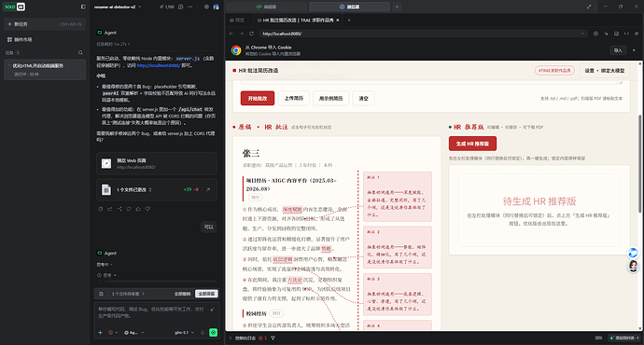Open the more options ellipsis in chat header
Screen dimensions: 644x345
coord(189,7)
